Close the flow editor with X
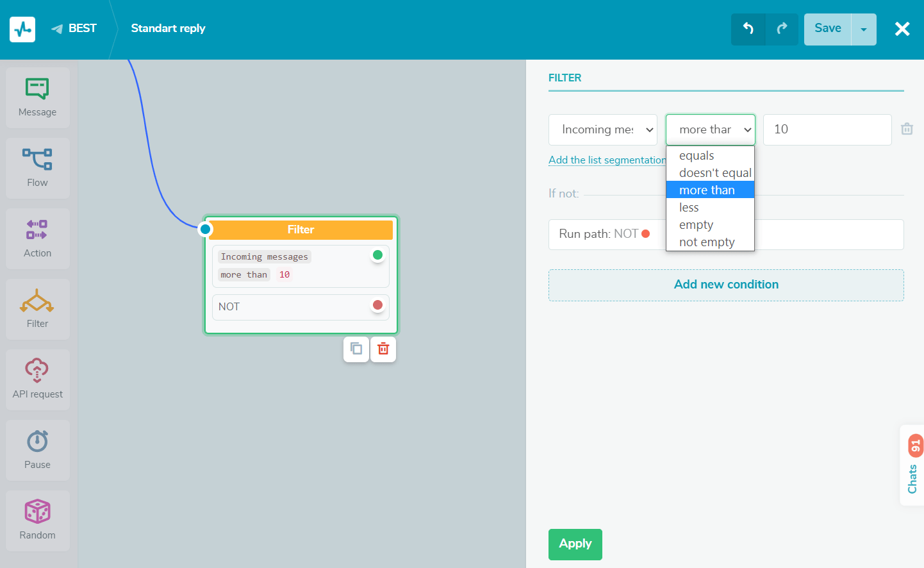Viewport: 924px width, 568px height. click(x=902, y=29)
